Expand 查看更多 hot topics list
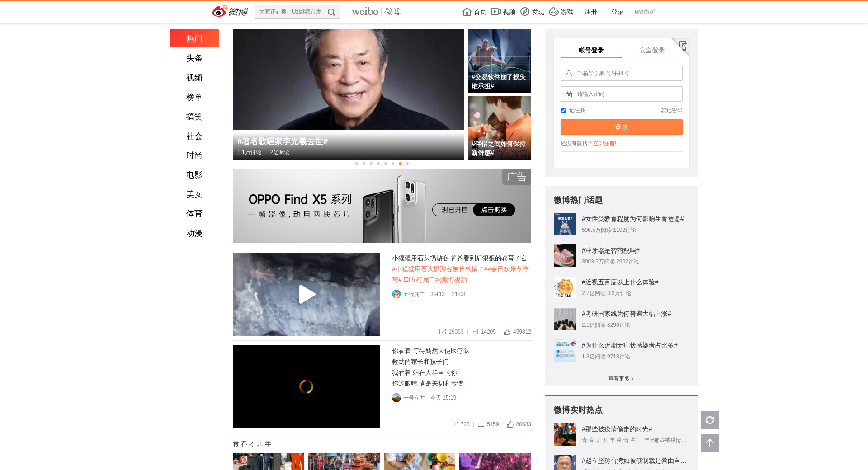This screenshot has width=868, height=470. pyautogui.click(x=621, y=379)
